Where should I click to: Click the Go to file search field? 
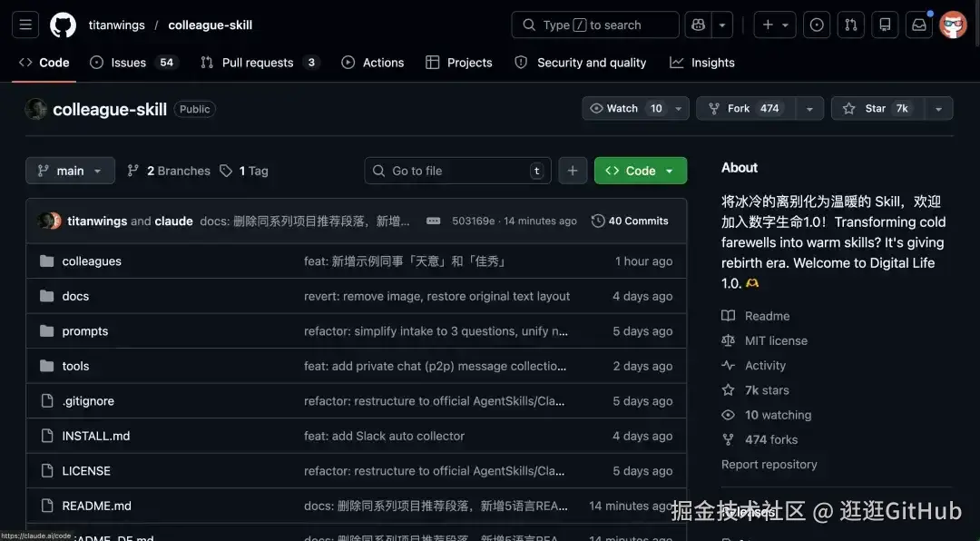click(x=457, y=171)
